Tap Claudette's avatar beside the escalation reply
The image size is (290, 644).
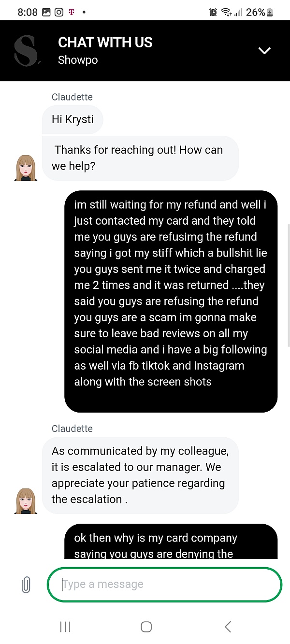26,501
